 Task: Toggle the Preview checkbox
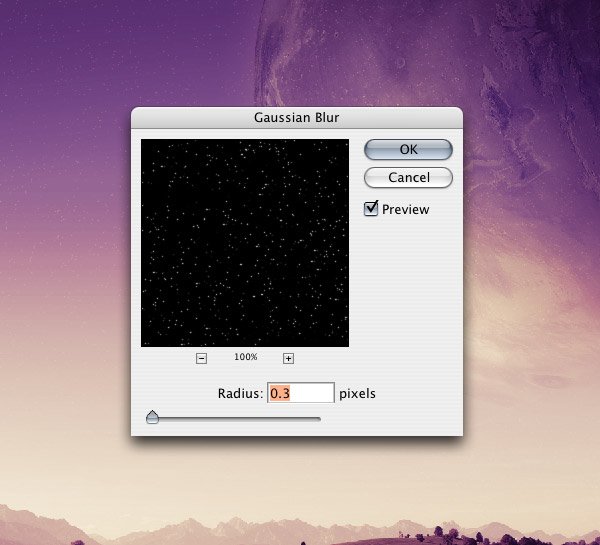pyautogui.click(x=371, y=209)
